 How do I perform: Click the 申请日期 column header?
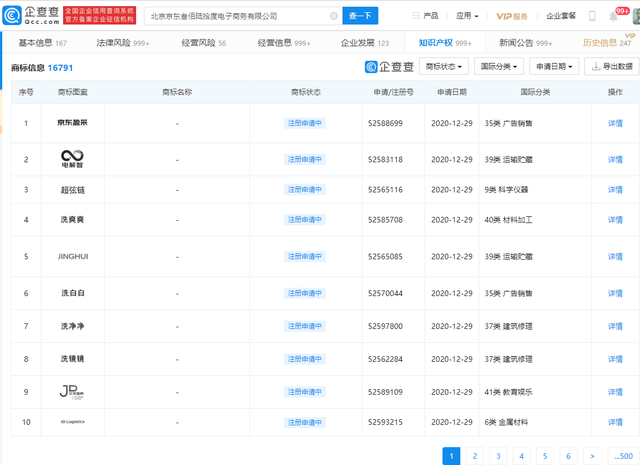[452, 92]
